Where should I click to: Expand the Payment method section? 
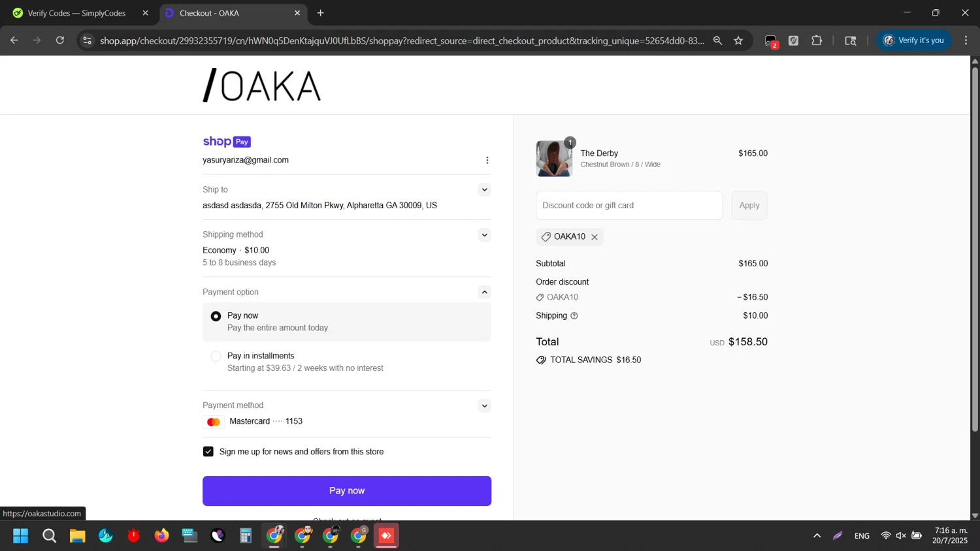click(x=484, y=406)
